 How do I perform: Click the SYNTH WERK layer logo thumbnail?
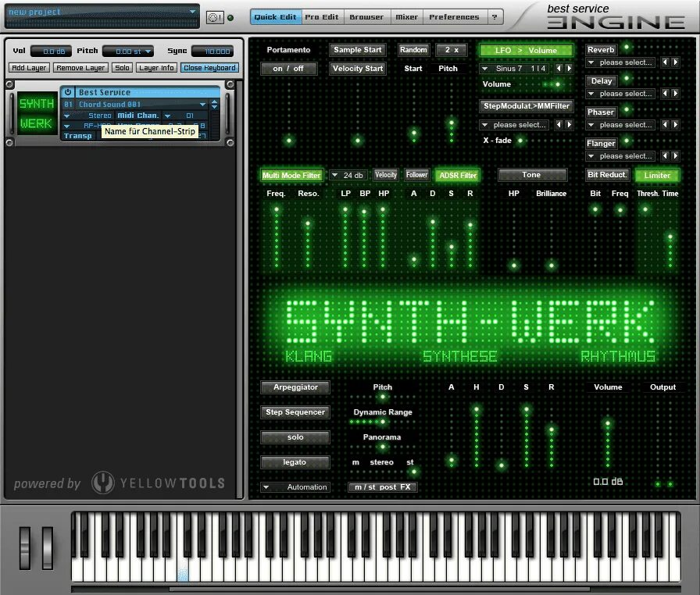pyautogui.click(x=36, y=114)
